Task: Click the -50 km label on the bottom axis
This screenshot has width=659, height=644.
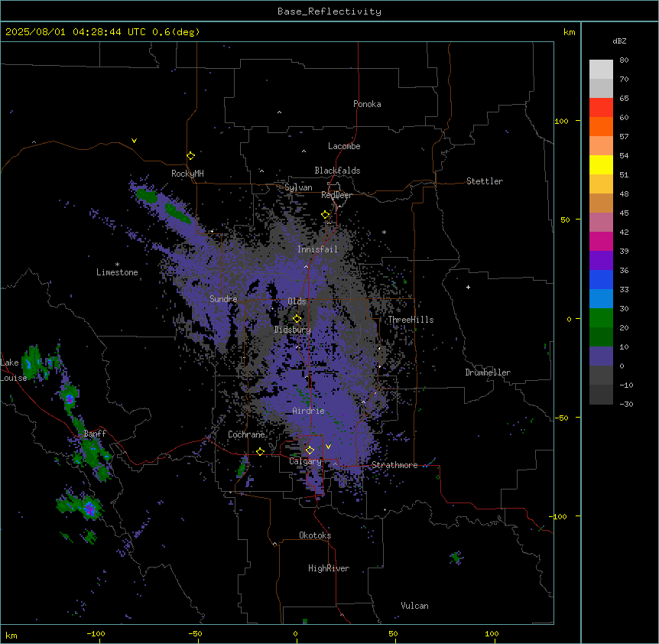Action: coord(195,633)
